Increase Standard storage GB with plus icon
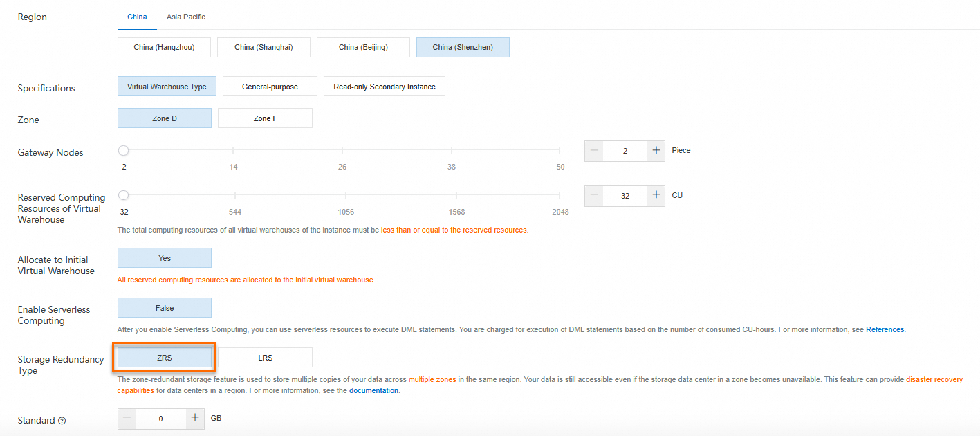This screenshot has width=980, height=436. pyautogui.click(x=195, y=418)
